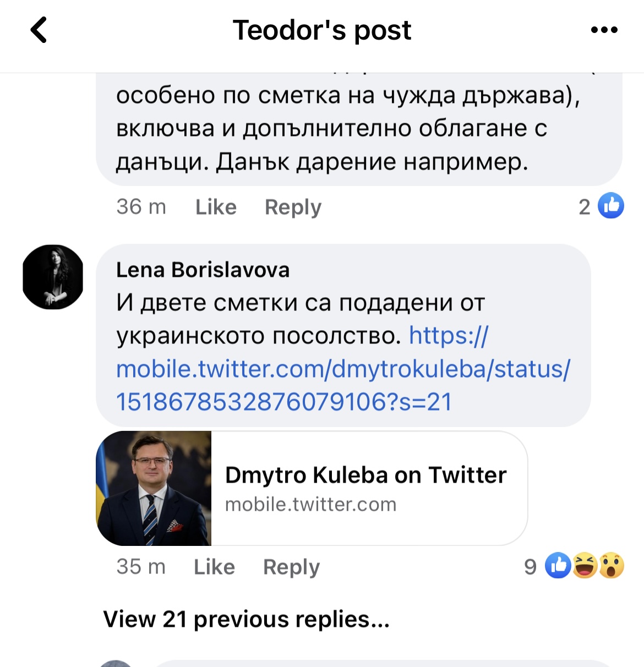Tap the Teodor's post title
Viewport: 644px width, 667px height.
[322, 30]
